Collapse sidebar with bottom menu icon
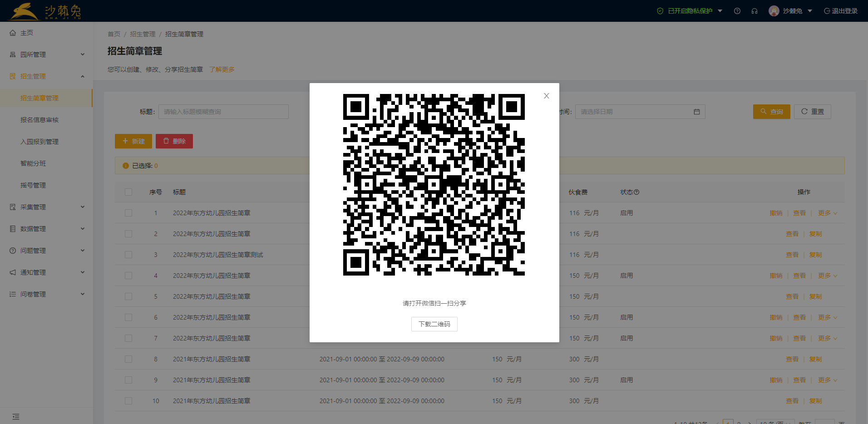The width and height of the screenshot is (868, 424). (16, 417)
